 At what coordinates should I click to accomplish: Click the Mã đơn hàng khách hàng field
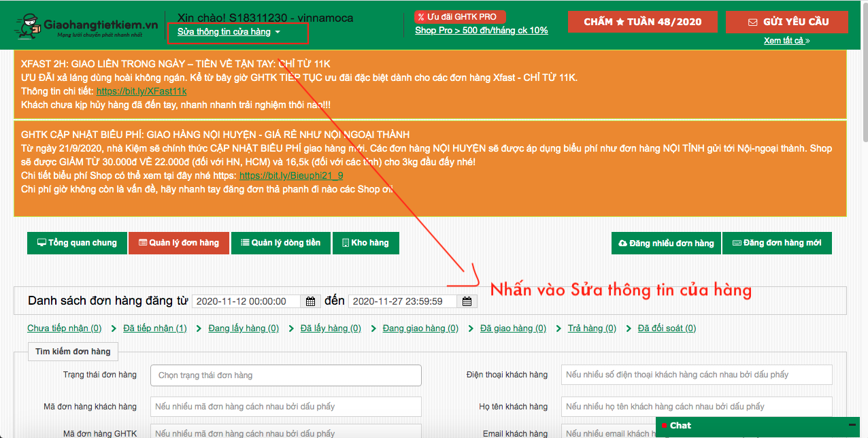286,407
